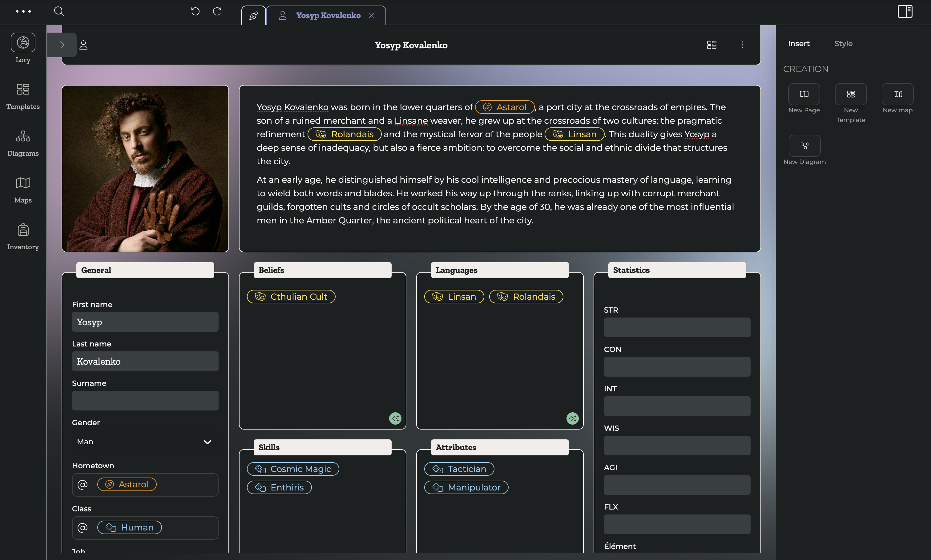Open the Rolandais language tag

(526, 297)
